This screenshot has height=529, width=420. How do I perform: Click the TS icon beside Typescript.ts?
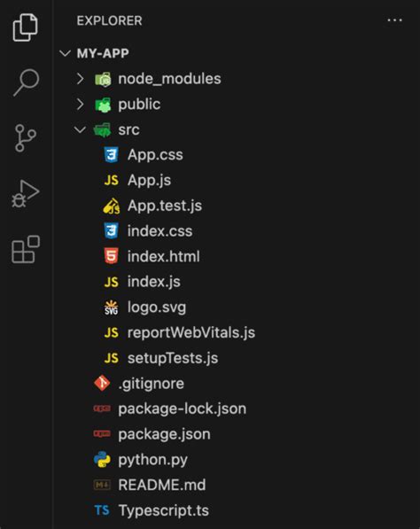coord(102,510)
